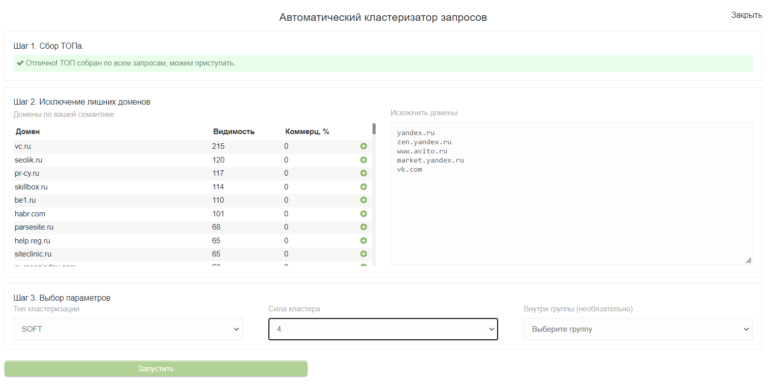
Task: Expand the Выберите группу dropdown
Action: point(638,329)
